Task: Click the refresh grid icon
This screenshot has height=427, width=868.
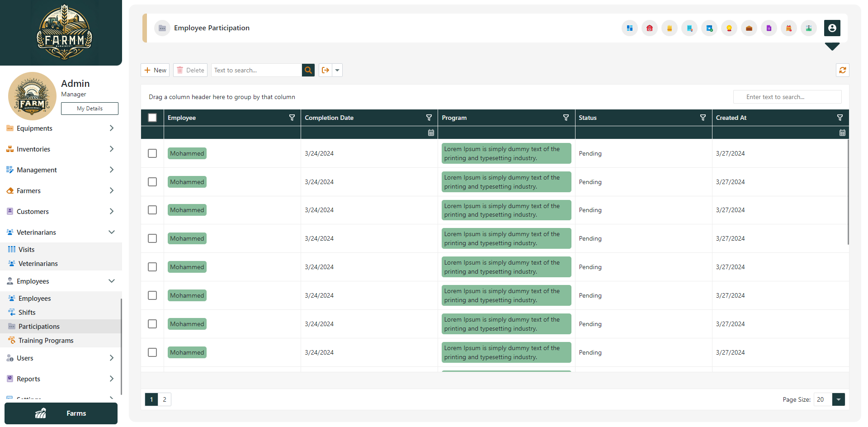Action: (842, 70)
